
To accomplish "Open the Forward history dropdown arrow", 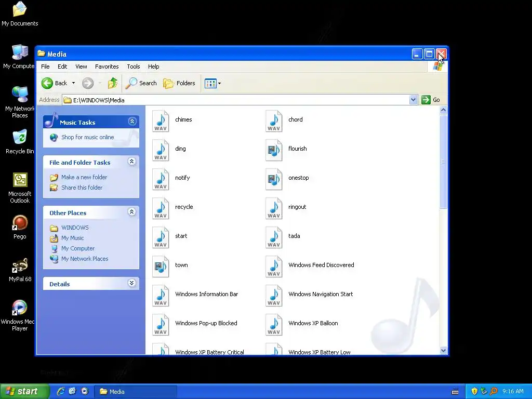I will [x=100, y=83].
